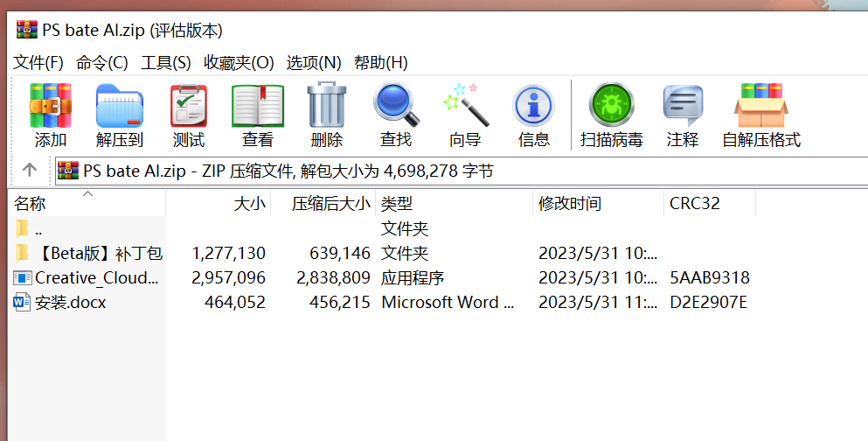Click size value 2,957,096
868x441 pixels.
[229, 277]
